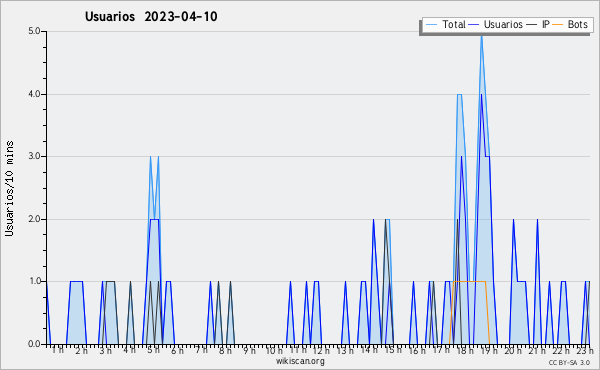The image size is (600, 370).
Task: Click the y-axis label 'Usuarios/10 mins'
Action: click(9, 189)
